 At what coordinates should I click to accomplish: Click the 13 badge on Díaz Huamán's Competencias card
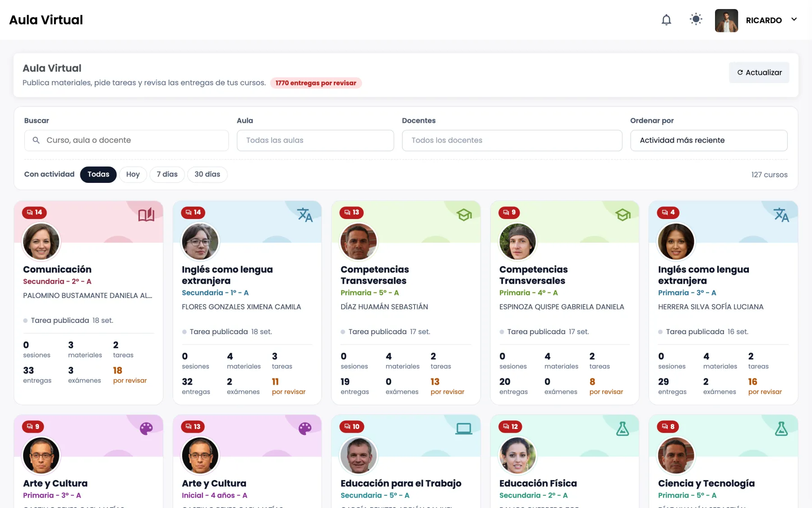(x=352, y=212)
